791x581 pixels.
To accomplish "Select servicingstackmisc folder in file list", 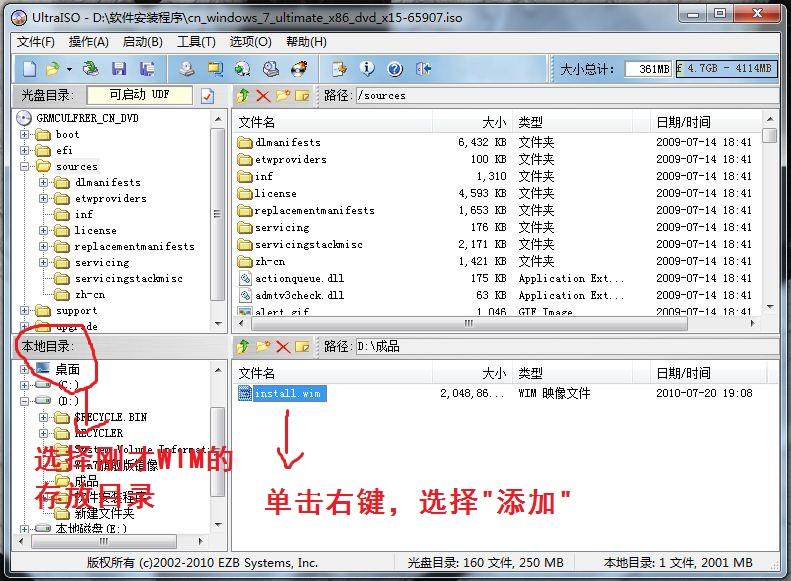I will (308, 245).
